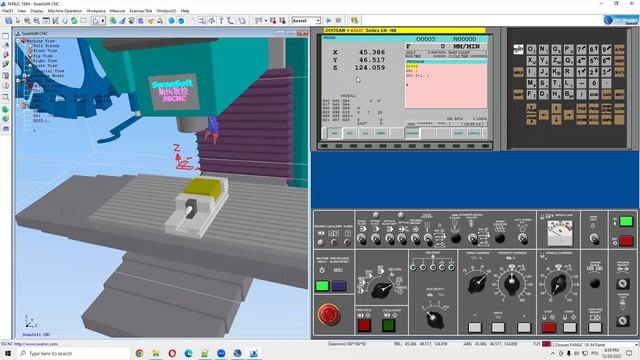The width and height of the screenshot is (640, 360).
Task: Click the green refresh icon in toolbar
Action: [x=74, y=20]
